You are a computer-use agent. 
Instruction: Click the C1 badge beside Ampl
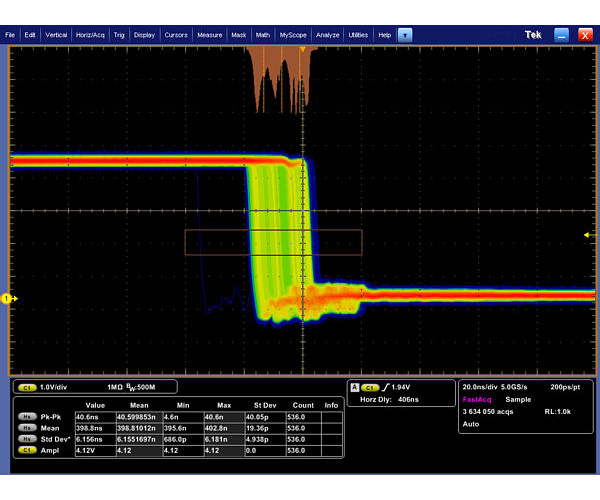pyautogui.click(x=27, y=450)
